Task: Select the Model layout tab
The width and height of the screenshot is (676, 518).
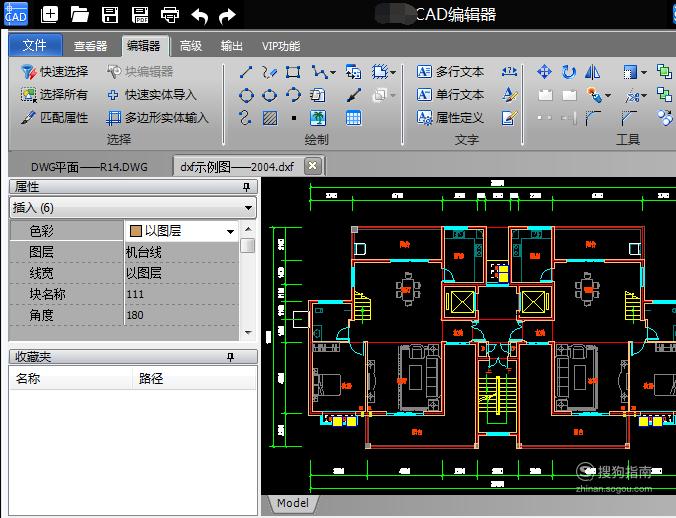Action: click(x=293, y=503)
